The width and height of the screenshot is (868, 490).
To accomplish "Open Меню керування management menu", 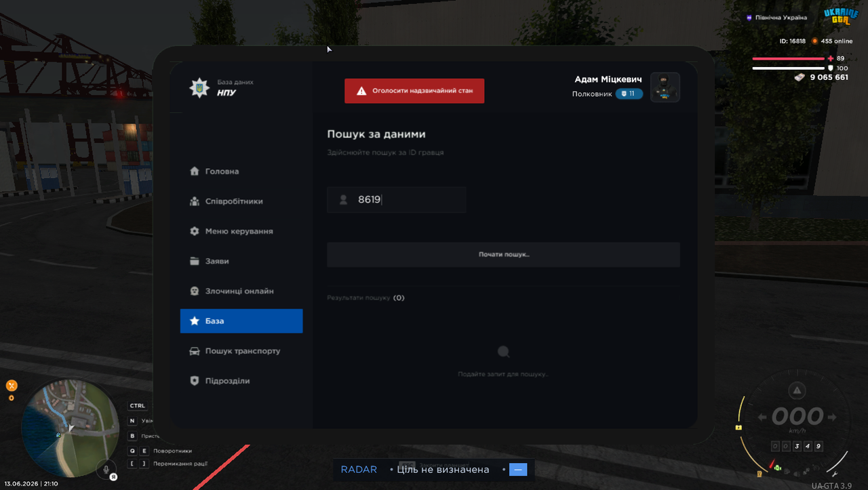I will click(241, 231).
